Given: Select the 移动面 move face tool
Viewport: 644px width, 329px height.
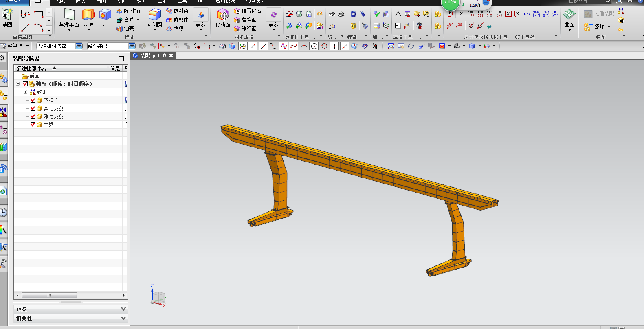Looking at the screenshot, I should tap(222, 19).
